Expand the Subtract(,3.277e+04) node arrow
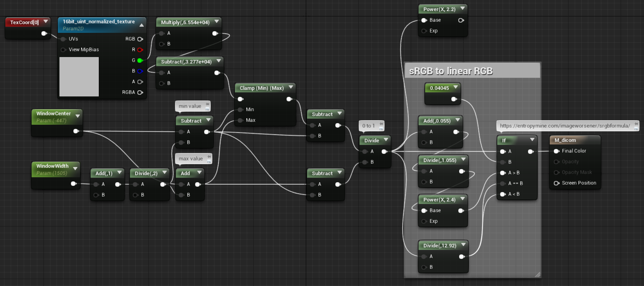 [x=218, y=61]
